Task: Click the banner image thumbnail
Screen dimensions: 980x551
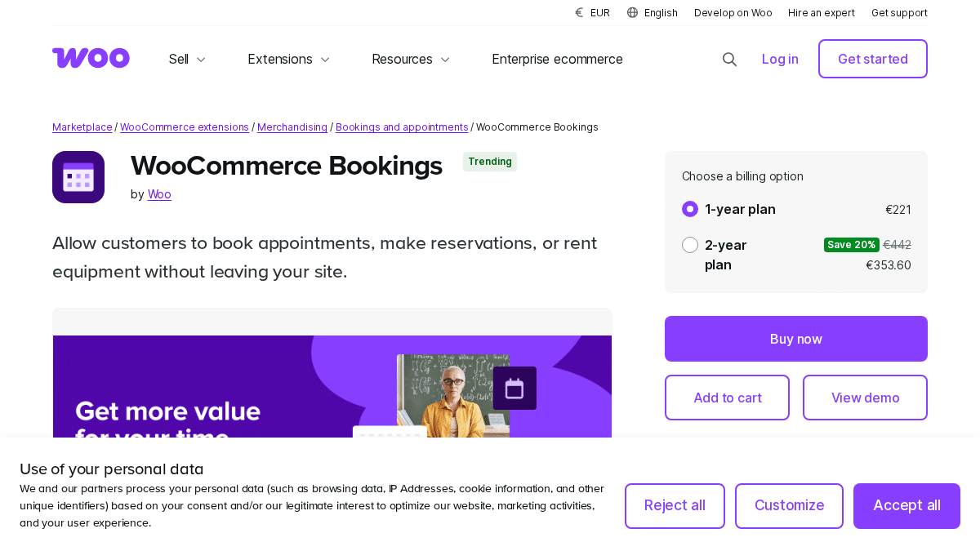Action: pyautogui.click(x=332, y=386)
